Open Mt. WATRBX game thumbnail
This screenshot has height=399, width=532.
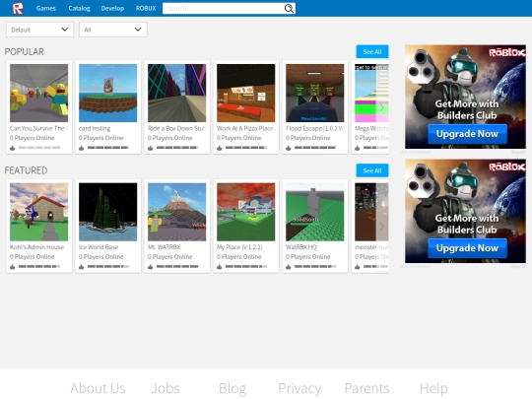tap(176, 212)
